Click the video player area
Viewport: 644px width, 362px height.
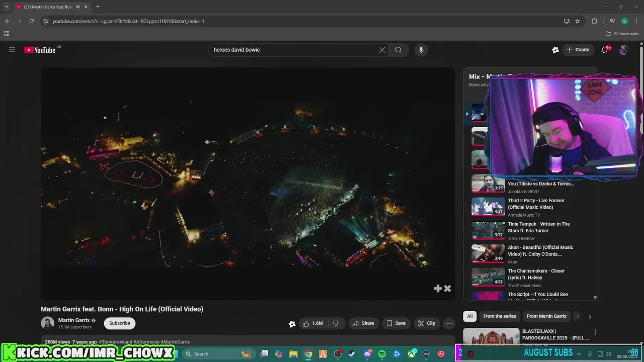[248, 184]
